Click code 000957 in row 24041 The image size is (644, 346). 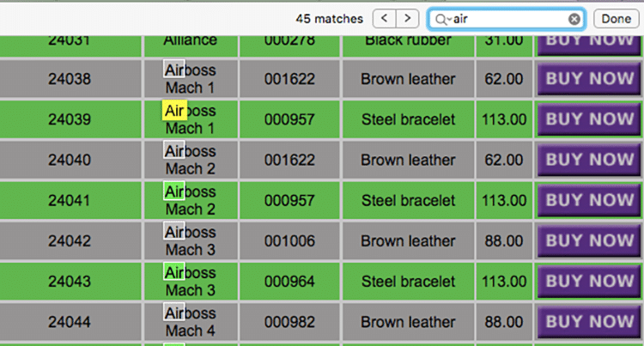tap(289, 200)
